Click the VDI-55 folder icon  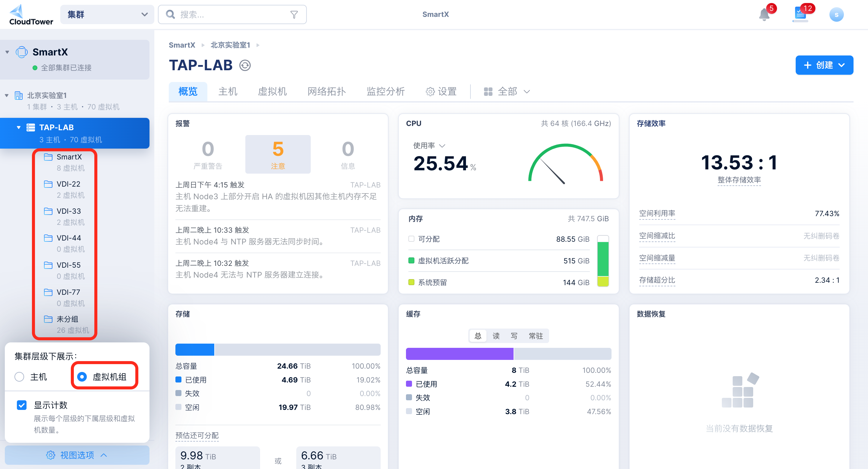click(48, 265)
